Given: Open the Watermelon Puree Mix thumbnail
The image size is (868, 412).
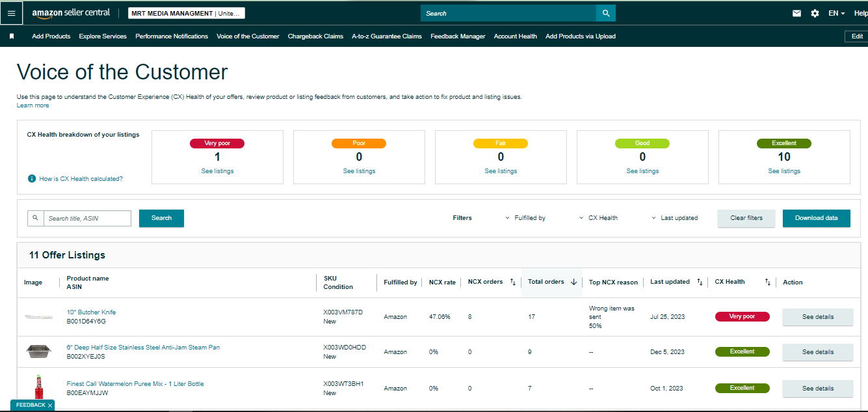Looking at the screenshot, I should coord(38,387).
